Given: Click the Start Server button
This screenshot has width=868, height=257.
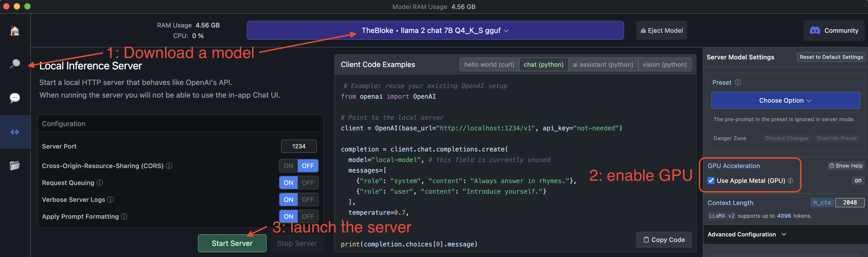Looking at the screenshot, I should coord(232,243).
